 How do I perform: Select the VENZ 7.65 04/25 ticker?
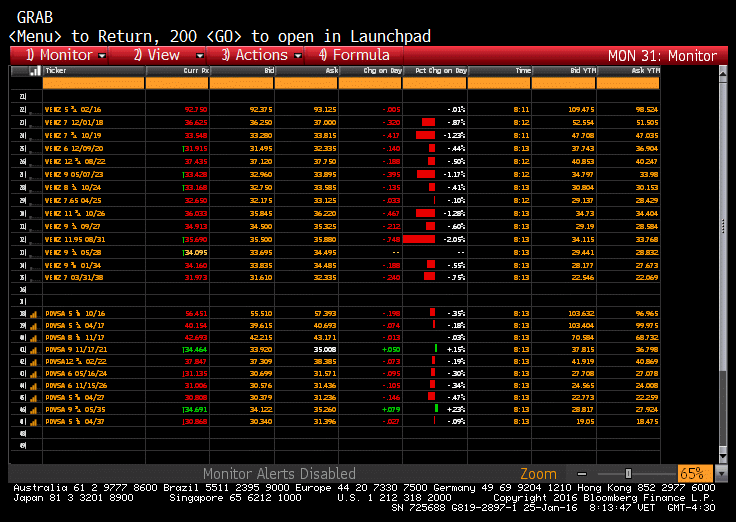tap(73, 200)
